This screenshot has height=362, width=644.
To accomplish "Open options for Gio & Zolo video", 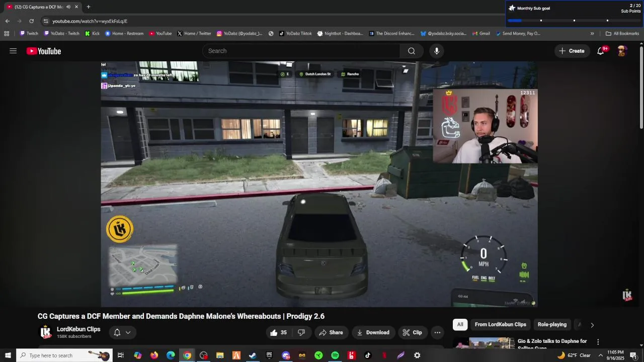I will click(598, 342).
